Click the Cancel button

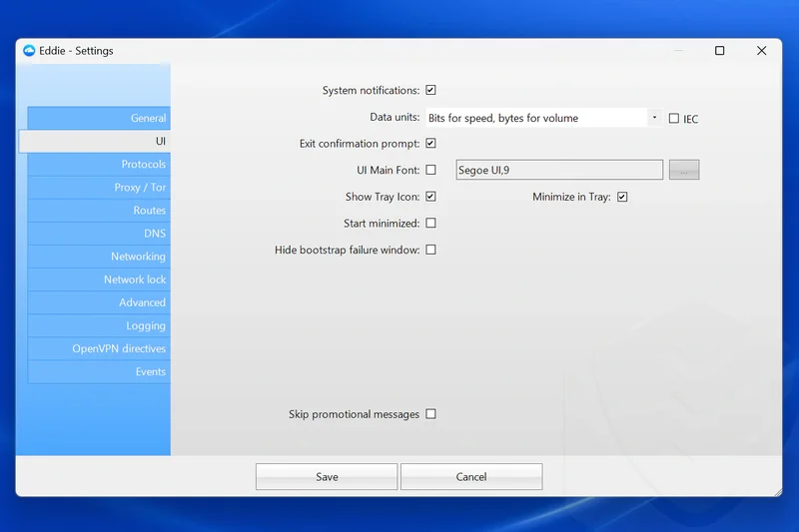[x=471, y=477]
